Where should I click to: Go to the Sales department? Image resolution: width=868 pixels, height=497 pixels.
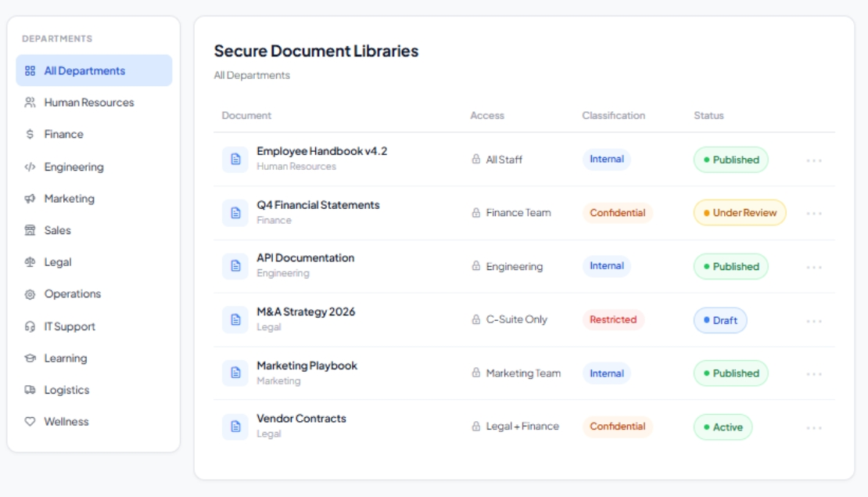tap(94, 230)
